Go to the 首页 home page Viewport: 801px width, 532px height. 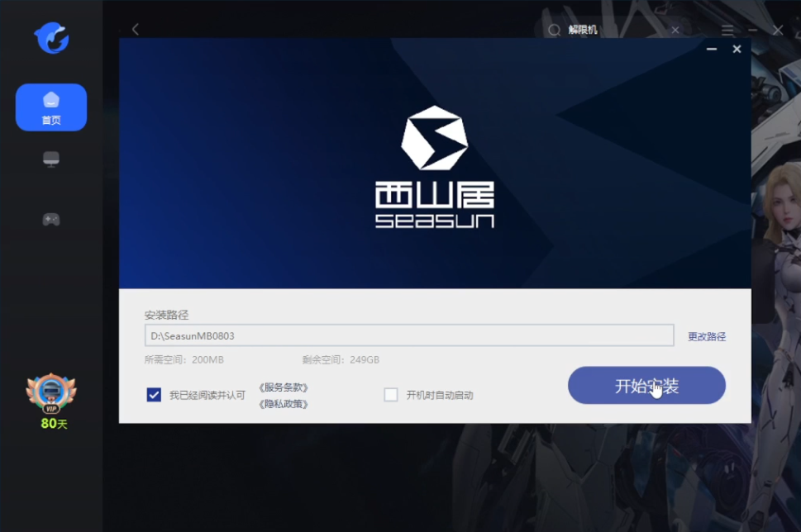coord(51,107)
